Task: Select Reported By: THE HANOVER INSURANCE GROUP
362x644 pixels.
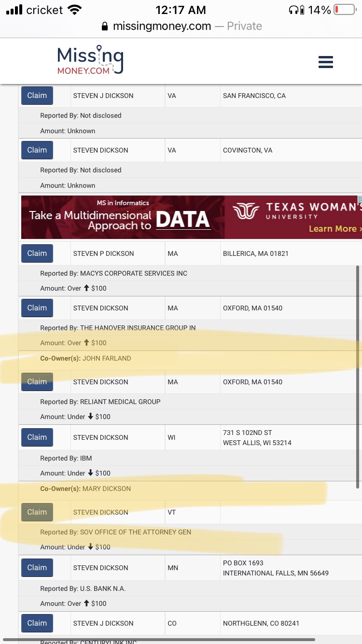Action: (118, 328)
